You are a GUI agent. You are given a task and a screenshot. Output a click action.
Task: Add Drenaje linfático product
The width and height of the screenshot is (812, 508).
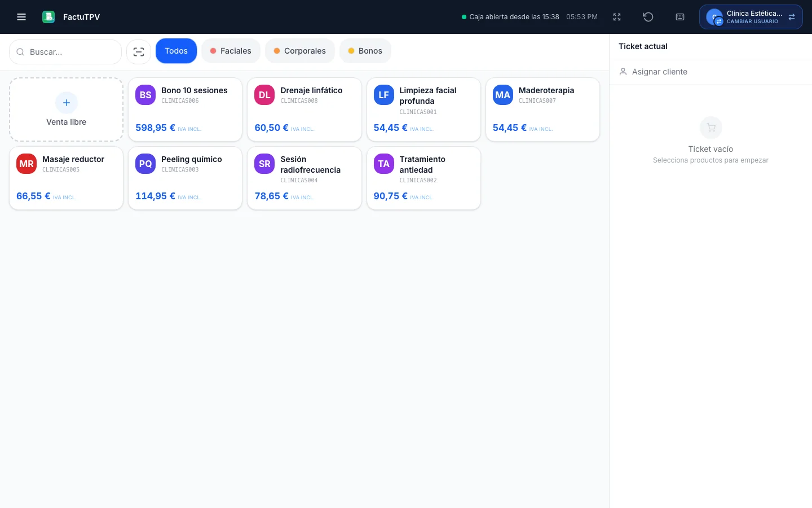[304, 110]
